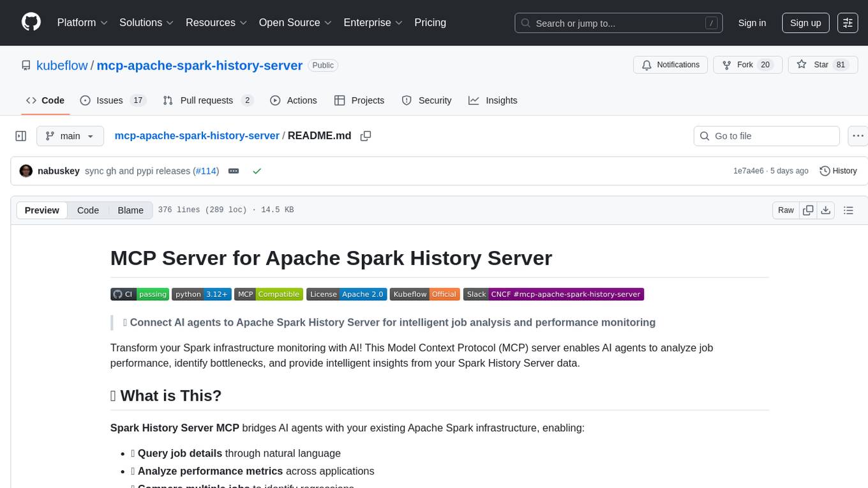Focus the Go to file field
Viewport: 868px width, 488px height.
click(767, 136)
